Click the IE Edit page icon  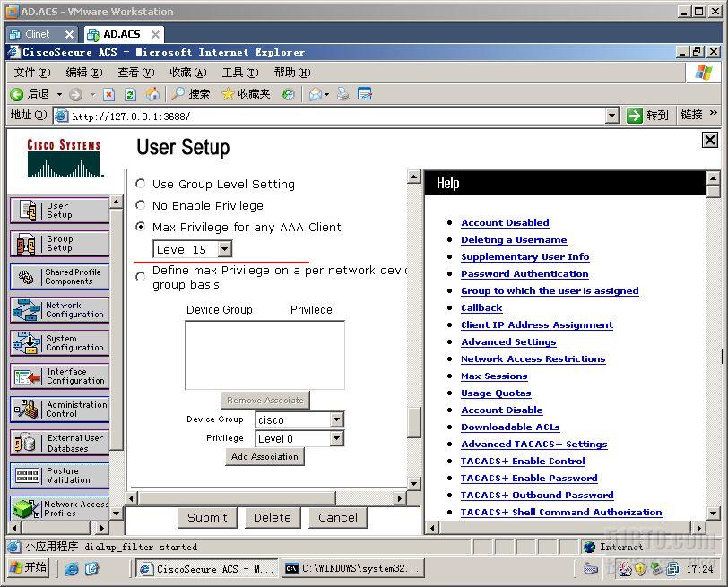365,94
